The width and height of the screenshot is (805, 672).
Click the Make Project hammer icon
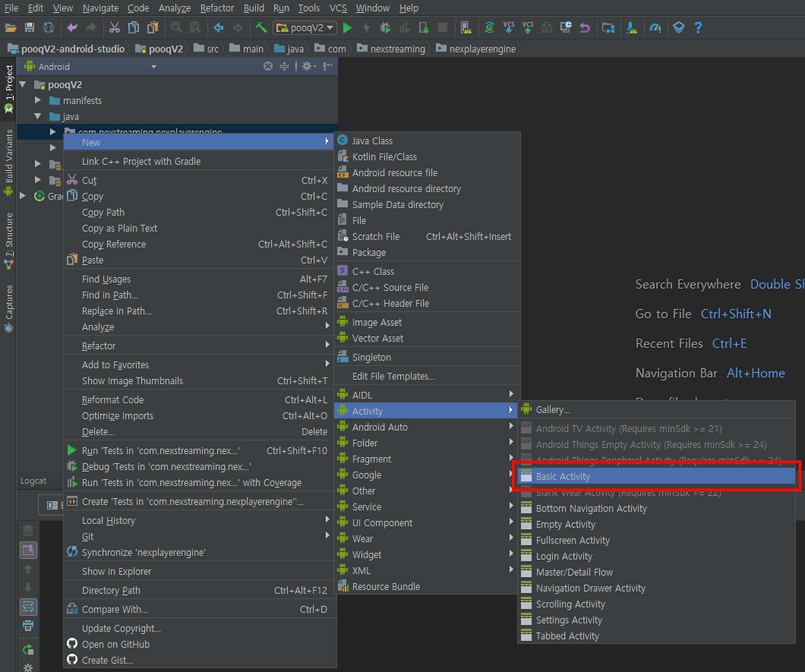260,28
